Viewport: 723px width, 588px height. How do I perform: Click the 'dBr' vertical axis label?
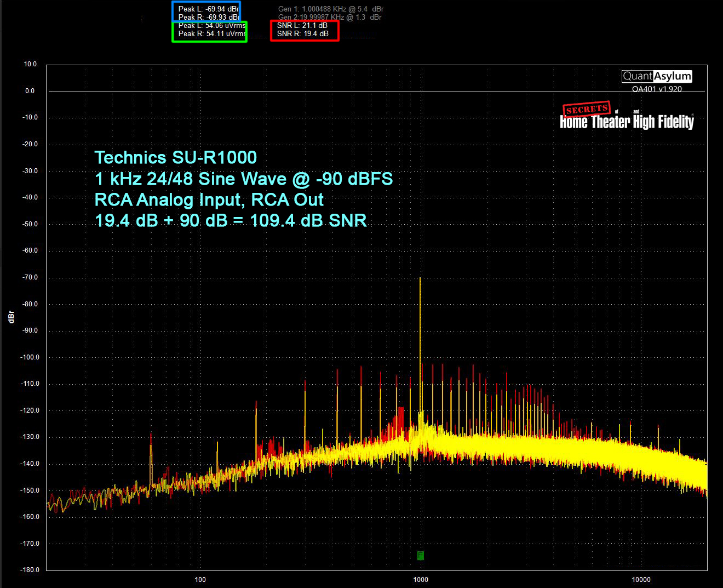(11, 317)
